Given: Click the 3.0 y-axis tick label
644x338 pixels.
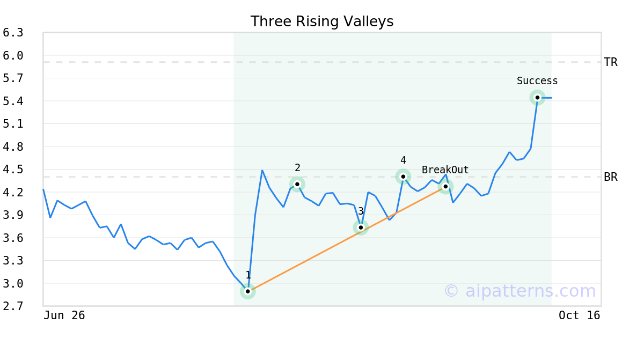Looking at the screenshot, I should (13, 283).
